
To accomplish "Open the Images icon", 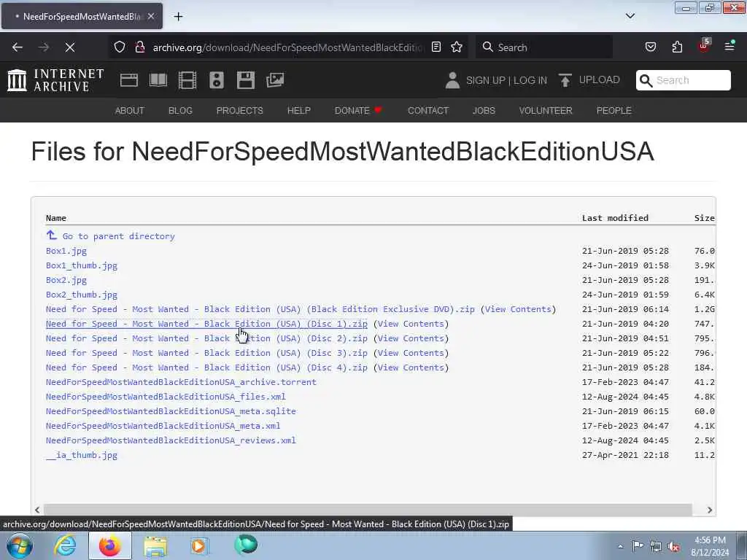I will (275, 80).
